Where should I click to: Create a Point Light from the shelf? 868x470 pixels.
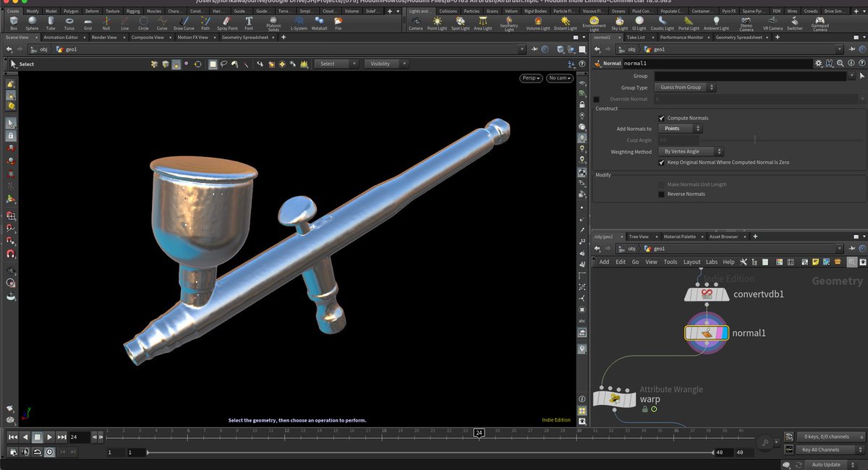[x=437, y=23]
